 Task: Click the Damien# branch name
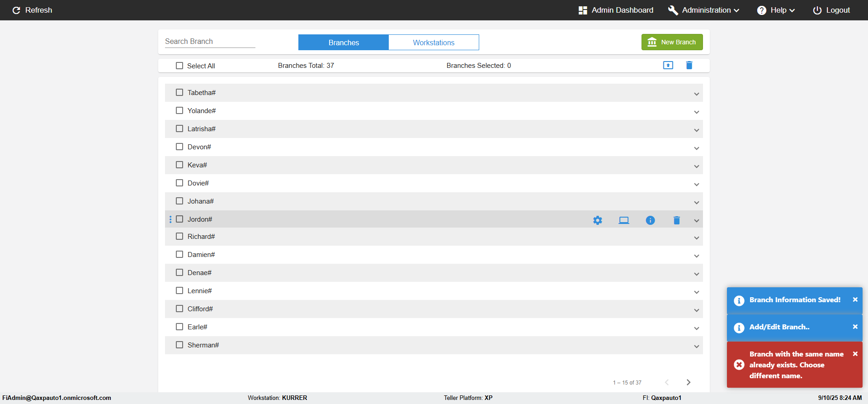pos(201,255)
